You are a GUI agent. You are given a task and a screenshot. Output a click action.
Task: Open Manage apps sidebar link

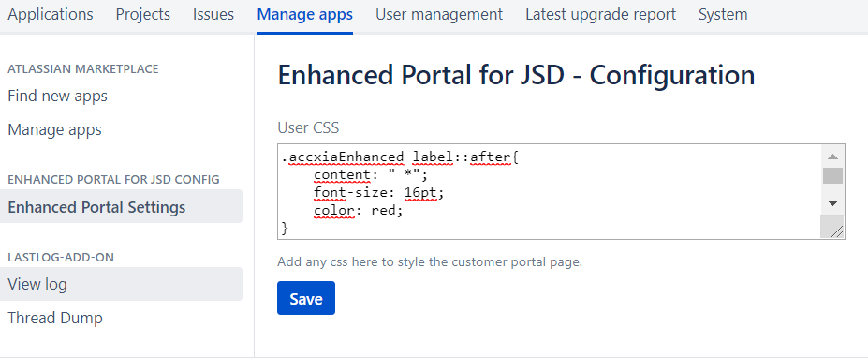point(55,129)
